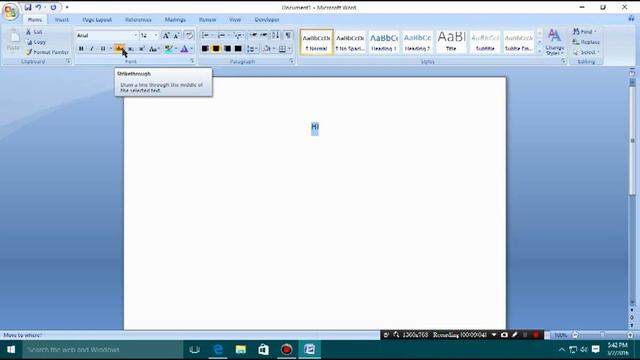Switch to the Mailings tab
Screen dimensions: 640x360
[x=175, y=20]
